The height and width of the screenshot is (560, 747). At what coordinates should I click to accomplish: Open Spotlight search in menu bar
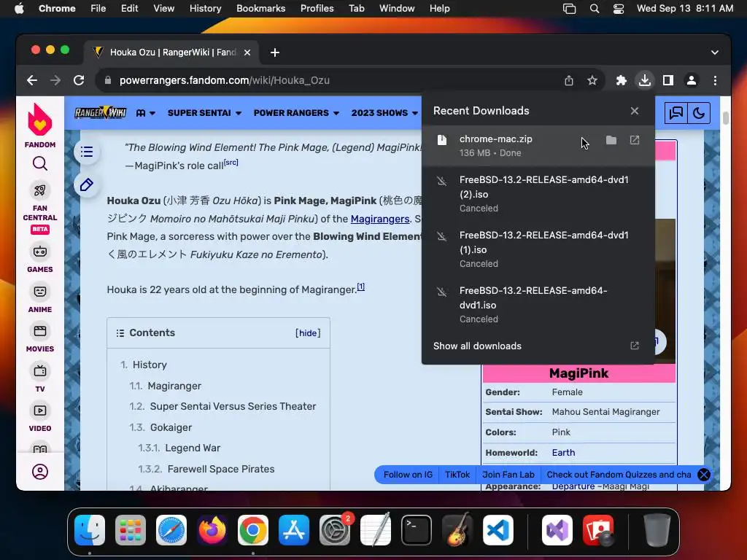click(x=595, y=9)
